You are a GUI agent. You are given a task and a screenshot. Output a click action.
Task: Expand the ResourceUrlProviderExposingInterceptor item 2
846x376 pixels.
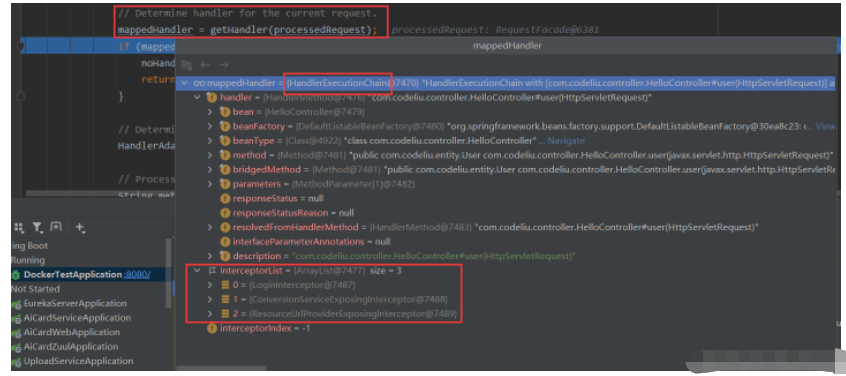(210, 313)
